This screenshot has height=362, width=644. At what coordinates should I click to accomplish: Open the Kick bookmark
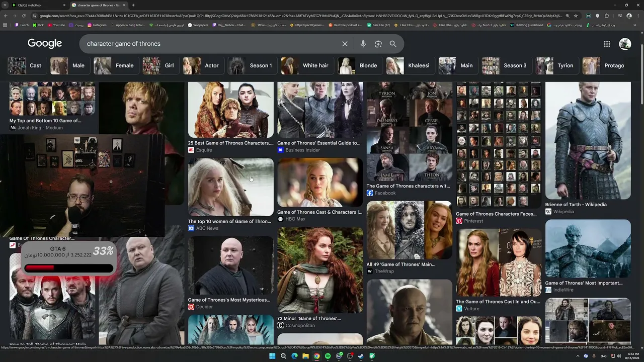click(38, 25)
